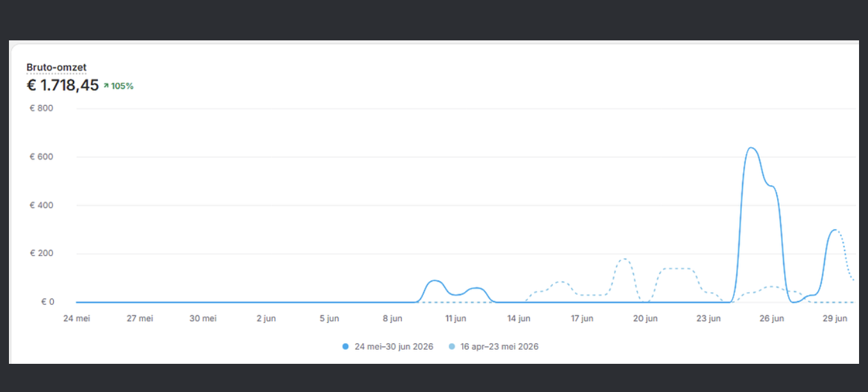Click the 26 jun x-axis date label

[772, 318]
